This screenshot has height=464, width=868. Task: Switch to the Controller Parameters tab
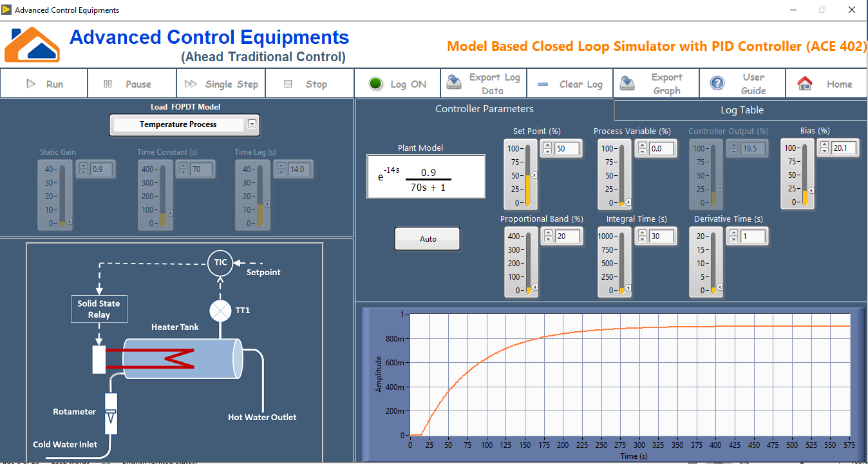point(484,109)
